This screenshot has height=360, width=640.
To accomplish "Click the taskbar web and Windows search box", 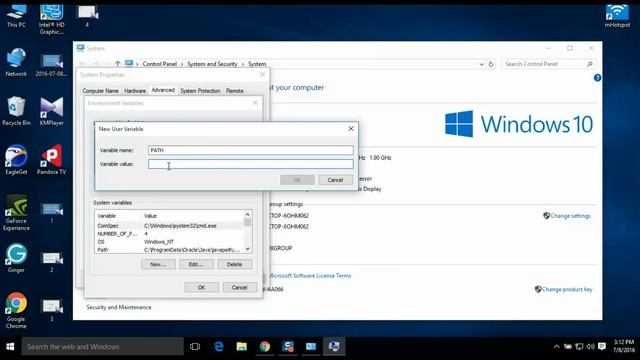I will pos(102,347).
